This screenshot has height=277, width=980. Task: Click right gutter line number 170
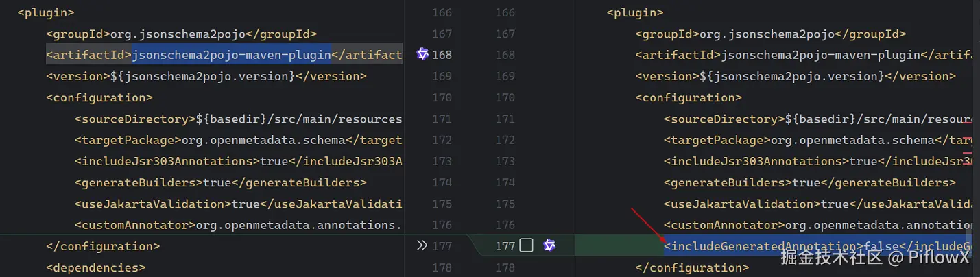(x=505, y=97)
